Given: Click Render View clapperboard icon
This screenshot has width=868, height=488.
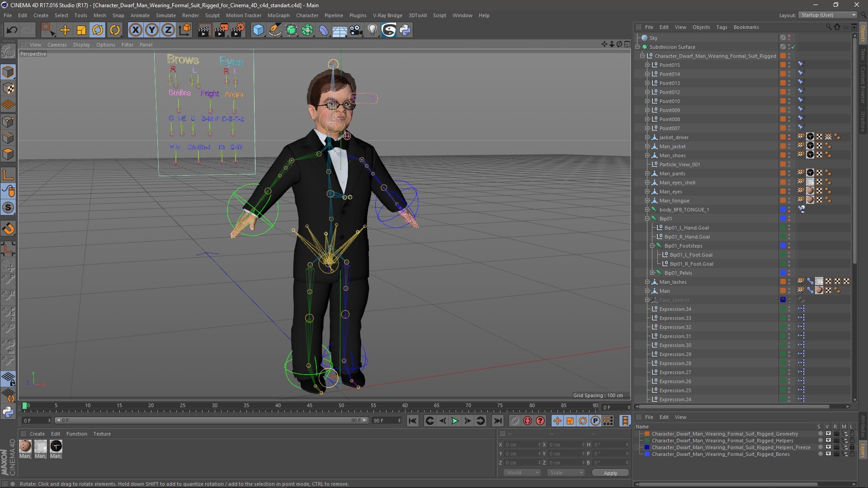Looking at the screenshot, I should (204, 30).
